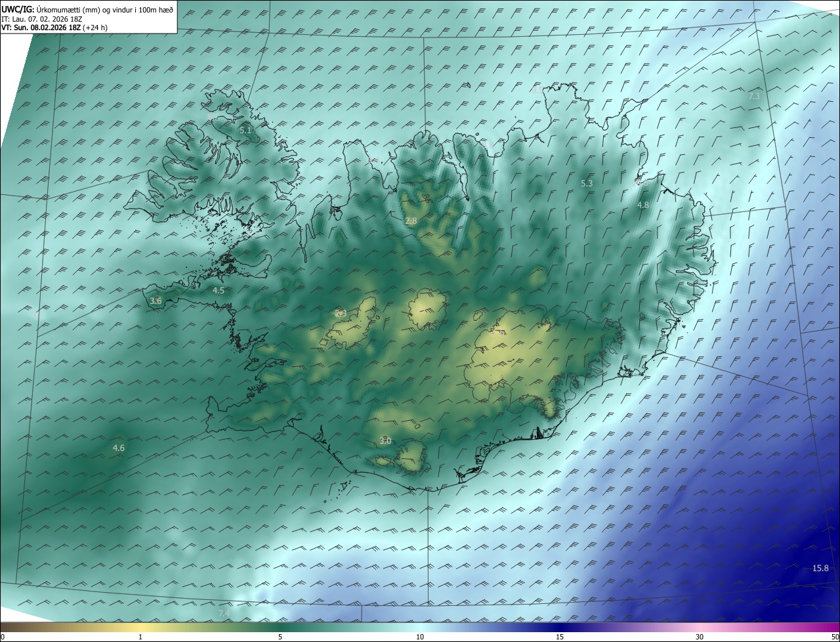Select the 3.0 value label

(385, 441)
